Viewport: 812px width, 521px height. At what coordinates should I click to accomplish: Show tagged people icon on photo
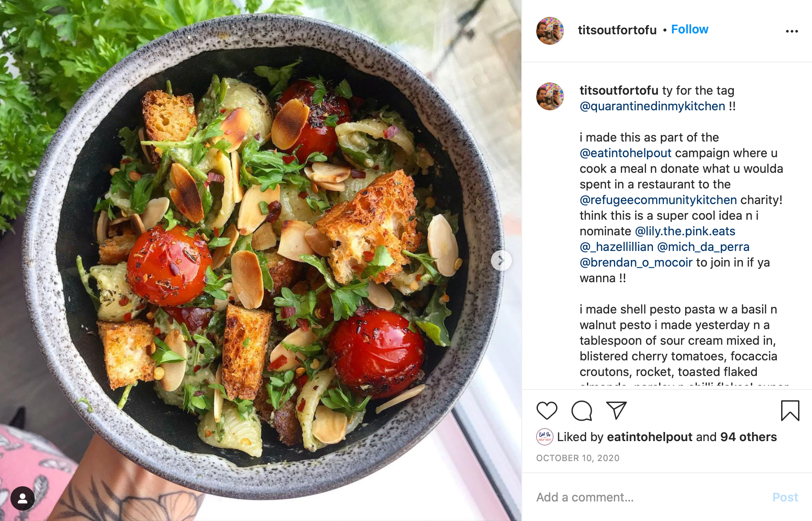[x=23, y=498]
